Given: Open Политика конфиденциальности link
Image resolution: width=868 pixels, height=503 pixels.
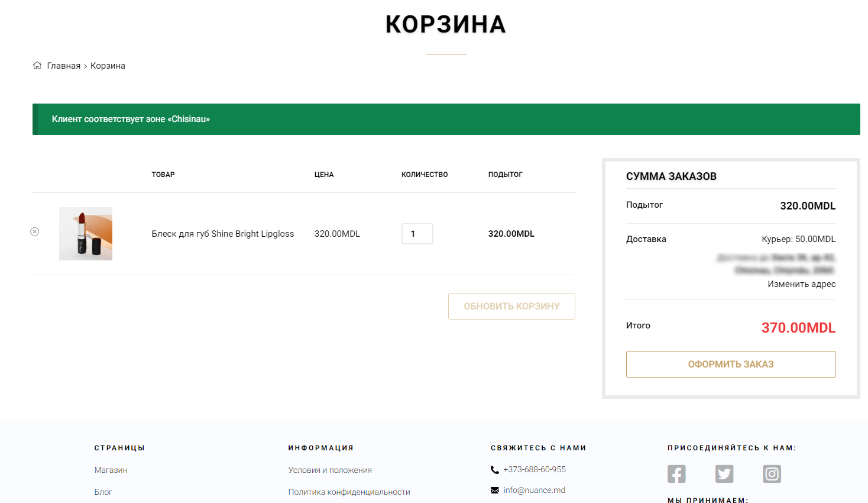Looking at the screenshot, I should tap(349, 492).
